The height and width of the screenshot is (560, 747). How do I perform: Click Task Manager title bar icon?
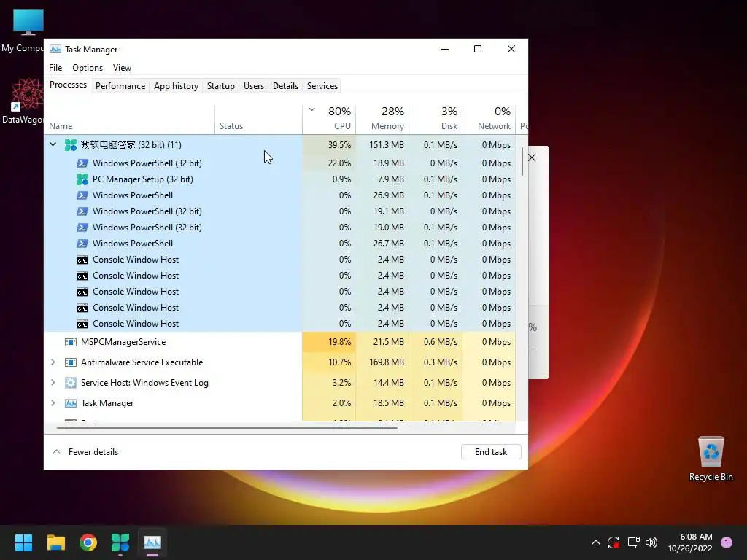click(x=55, y=49)
